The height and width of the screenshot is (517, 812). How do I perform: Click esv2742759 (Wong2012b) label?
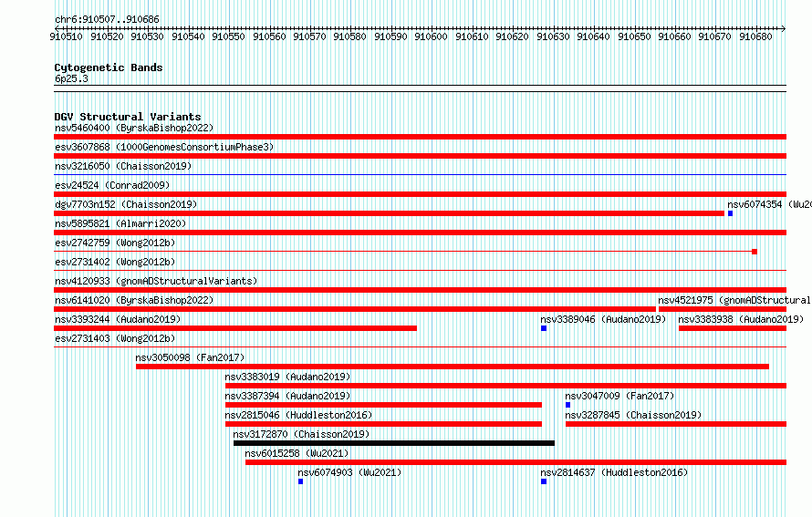click(115, 243)
